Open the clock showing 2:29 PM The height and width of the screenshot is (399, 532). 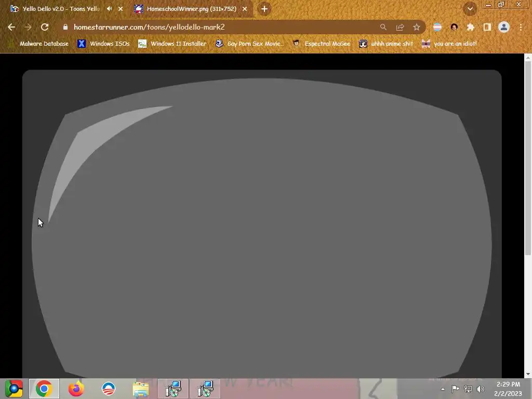click(x=508, y=389)
